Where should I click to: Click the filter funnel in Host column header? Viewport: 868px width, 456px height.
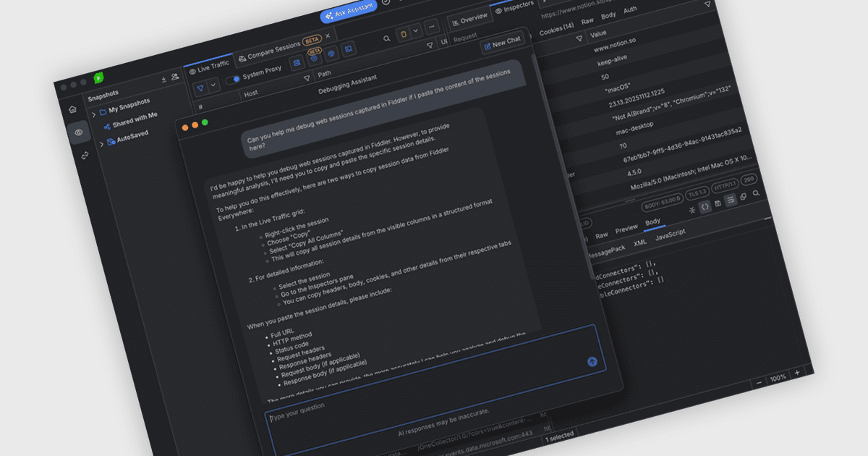306,77
